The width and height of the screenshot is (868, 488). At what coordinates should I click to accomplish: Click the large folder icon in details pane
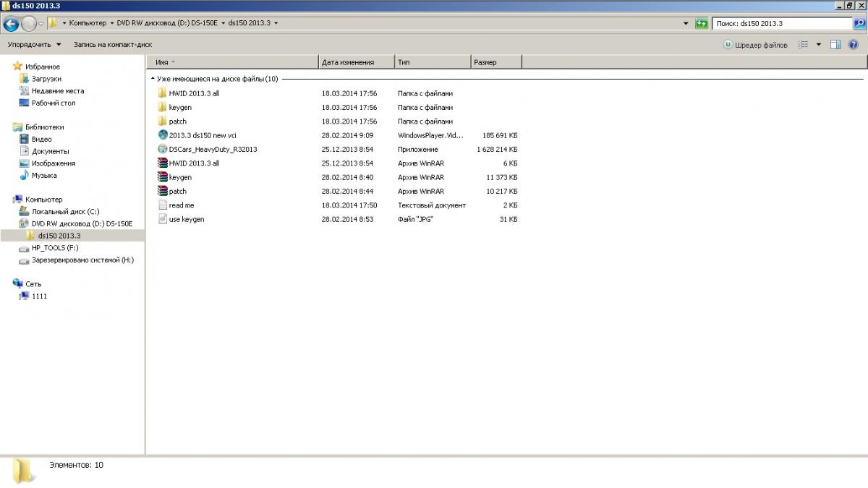point(24,471)
